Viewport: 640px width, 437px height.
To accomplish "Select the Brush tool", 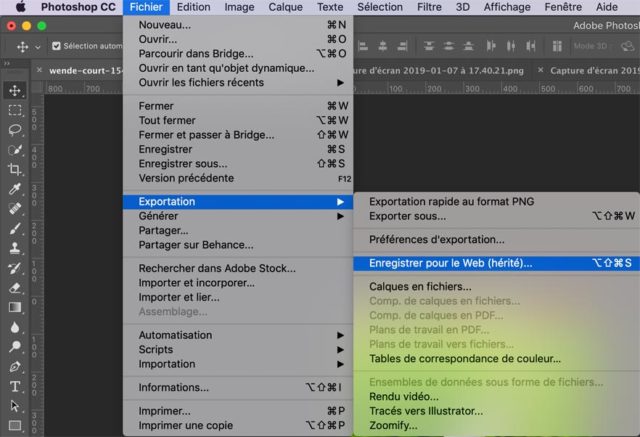I will click(15, 228).
